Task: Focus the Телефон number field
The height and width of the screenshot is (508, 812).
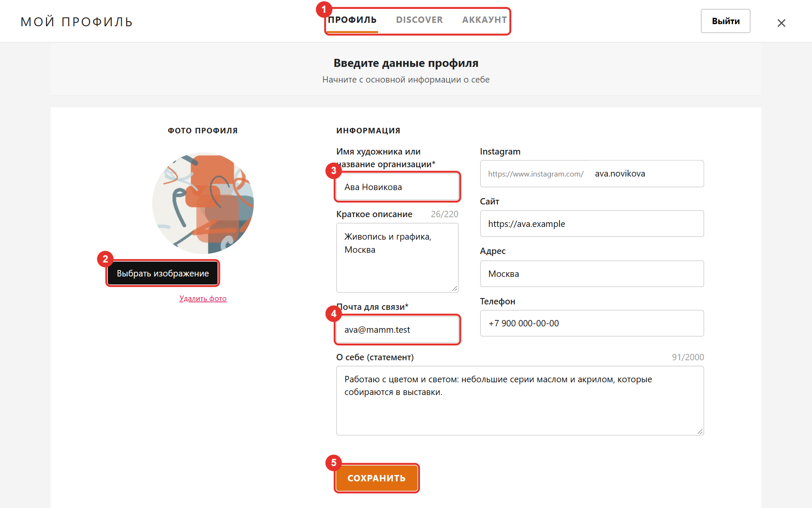Action: tap(592, 323)
